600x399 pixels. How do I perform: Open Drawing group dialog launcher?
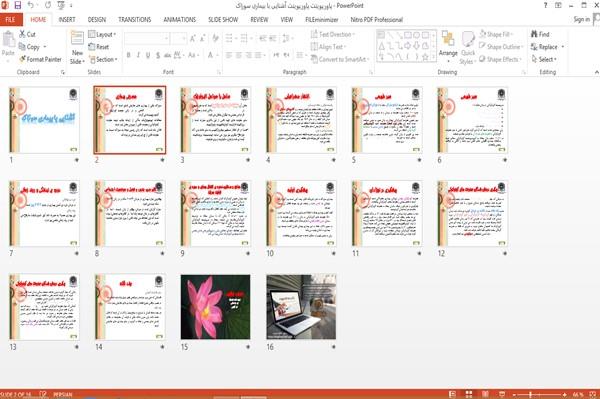pyautogui.click(x=524, y=72)
